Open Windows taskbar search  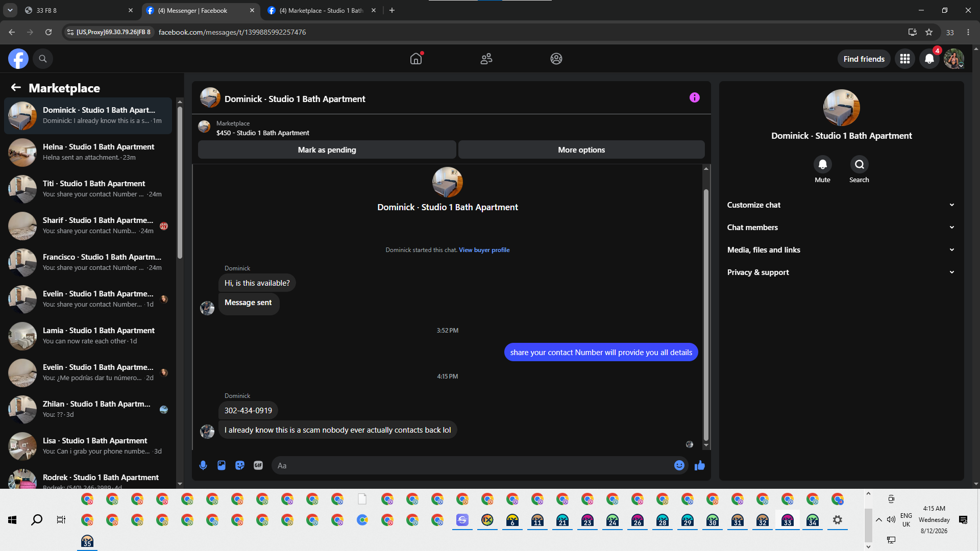click(37, 520)
